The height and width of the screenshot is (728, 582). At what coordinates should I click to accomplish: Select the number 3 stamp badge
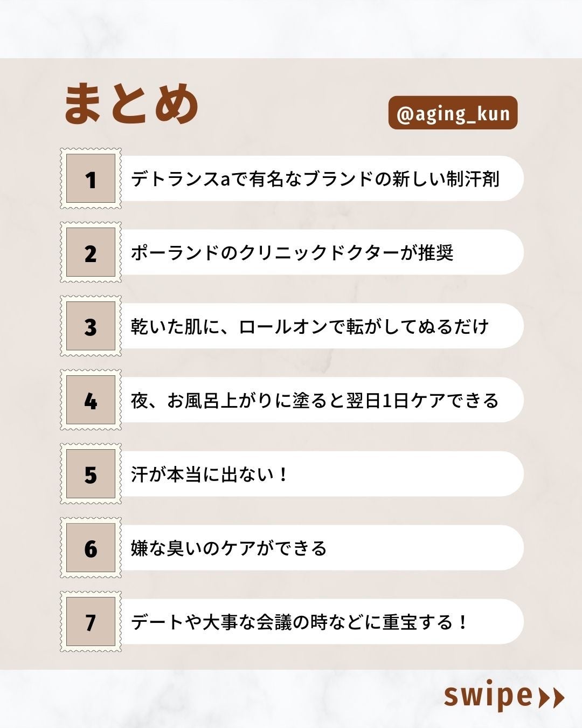91,327
